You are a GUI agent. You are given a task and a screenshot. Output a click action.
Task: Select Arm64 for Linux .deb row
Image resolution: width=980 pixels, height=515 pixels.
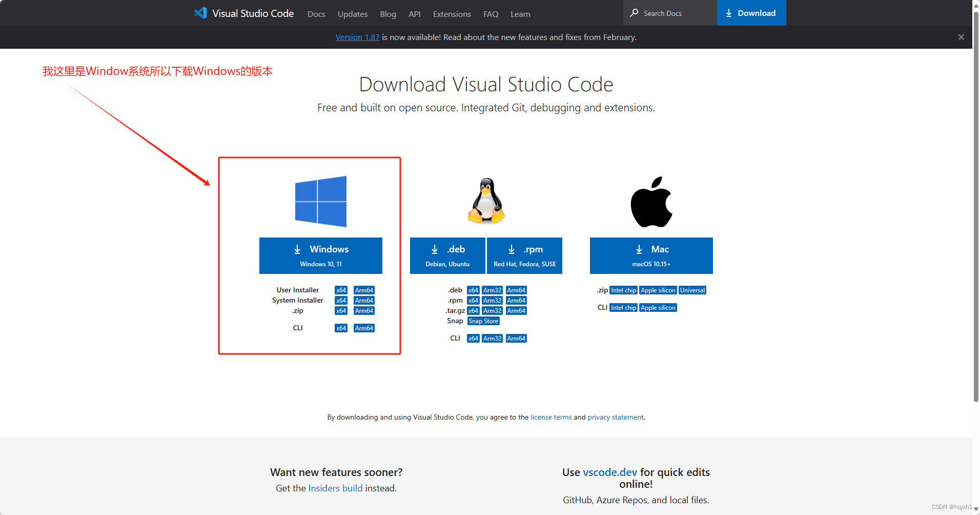point(516,290)
